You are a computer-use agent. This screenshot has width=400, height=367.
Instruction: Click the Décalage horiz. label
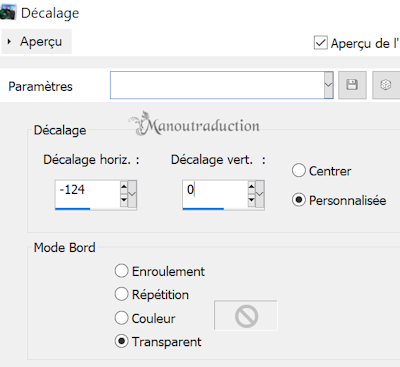[x=91, y=160]
